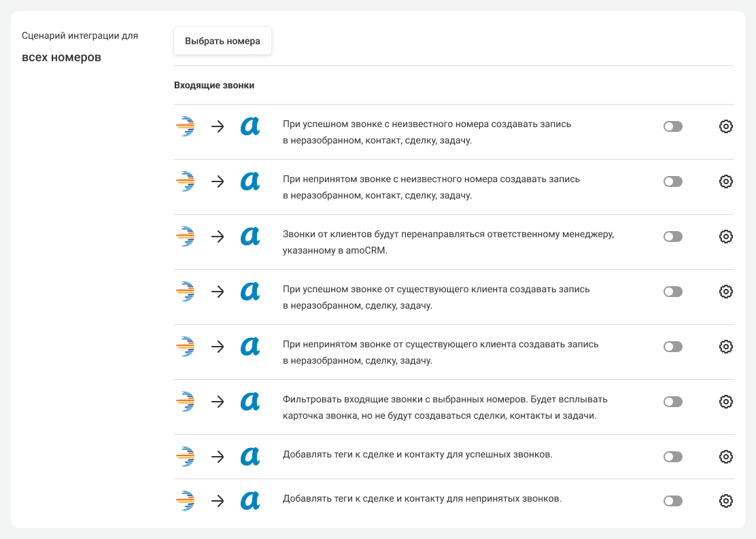Enable adding tags for successful calls
This screenshot has height=539, width=756.
coord(672,457)
